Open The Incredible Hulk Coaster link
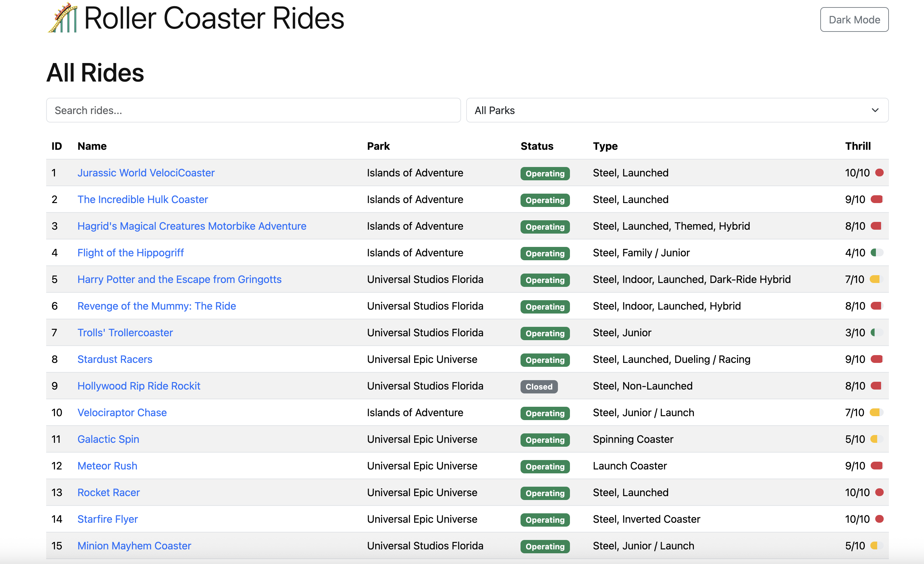Image resolution: width=924 pixels, height=564 pixels. pyautogui.click(x=142, y=199)
